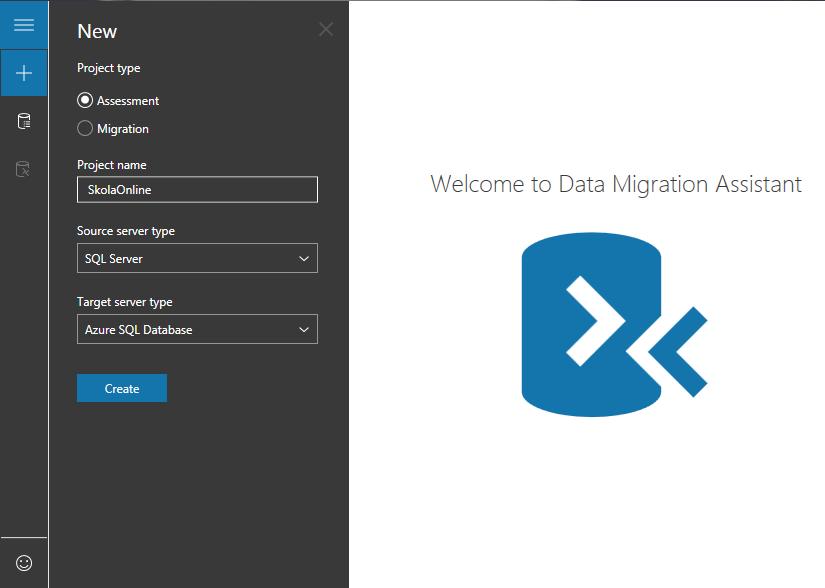Open the feedback smiley icon

click(x=24, y=563)
